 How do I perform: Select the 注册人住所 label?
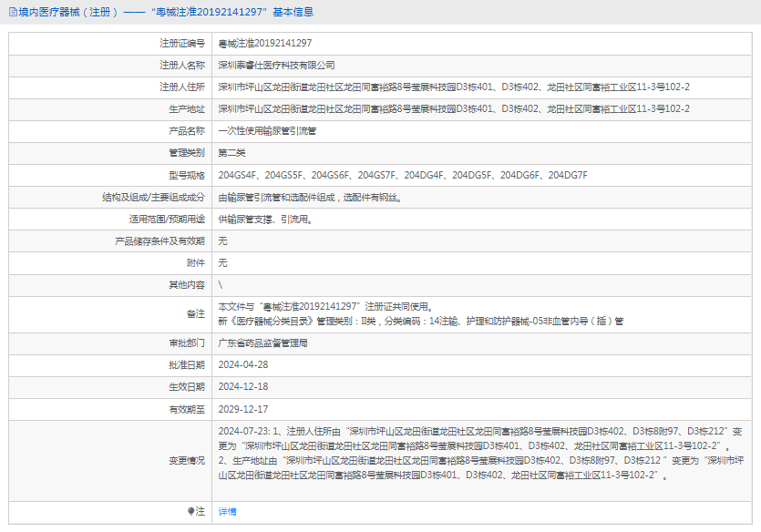182,87
